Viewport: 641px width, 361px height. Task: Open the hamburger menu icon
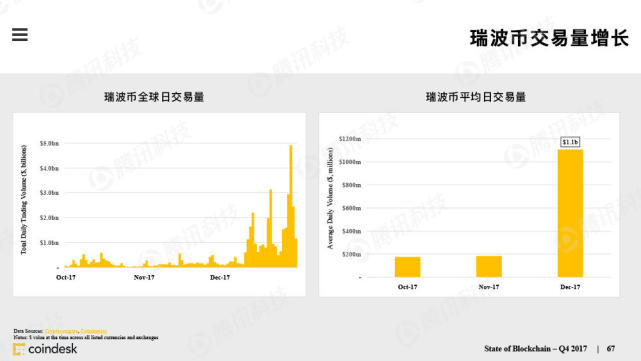(x=20, y=35)
